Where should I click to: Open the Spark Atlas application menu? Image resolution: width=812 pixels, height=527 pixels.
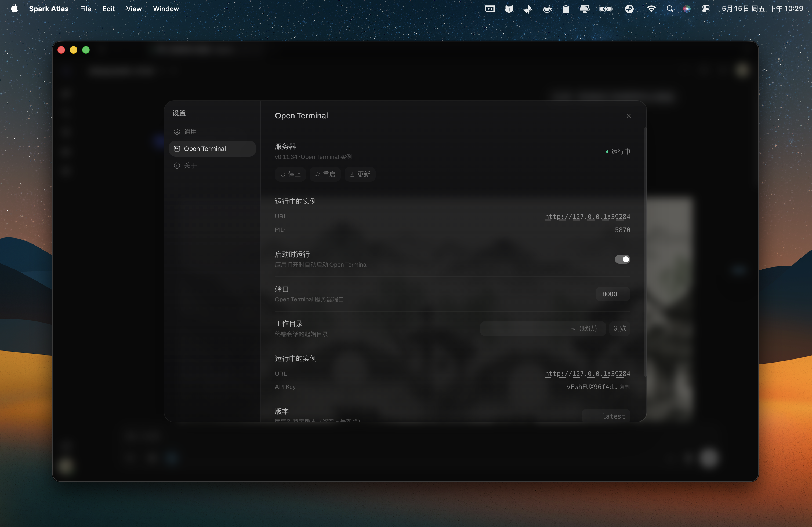(49, 9)
